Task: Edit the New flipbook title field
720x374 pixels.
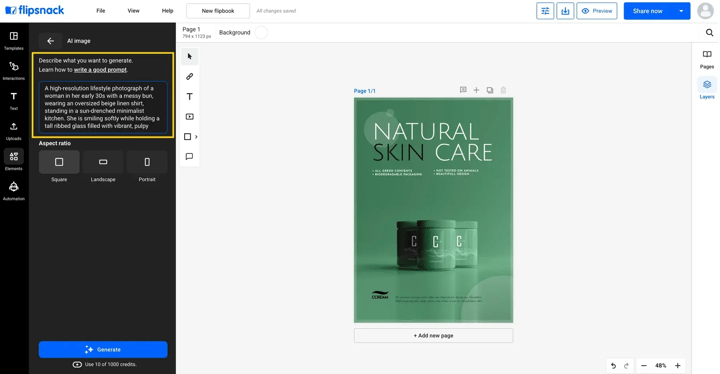Action: (x=218, y=11)
